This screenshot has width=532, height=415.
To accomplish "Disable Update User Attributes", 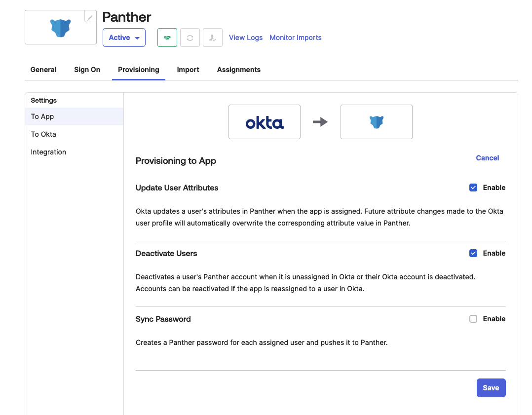I will 473,188.
